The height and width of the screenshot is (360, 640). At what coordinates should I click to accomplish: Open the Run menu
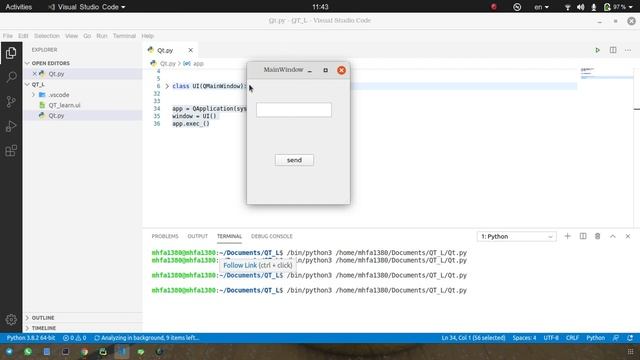point(102,36)
